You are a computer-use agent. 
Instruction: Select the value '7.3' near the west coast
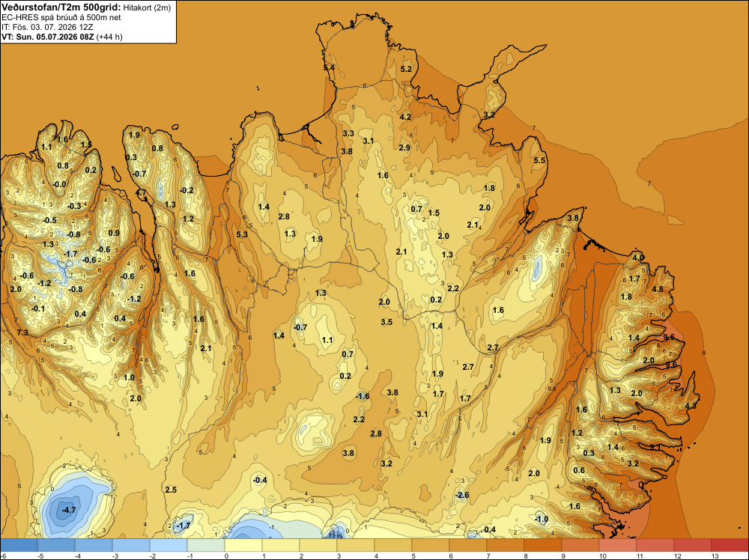point(22,332)
